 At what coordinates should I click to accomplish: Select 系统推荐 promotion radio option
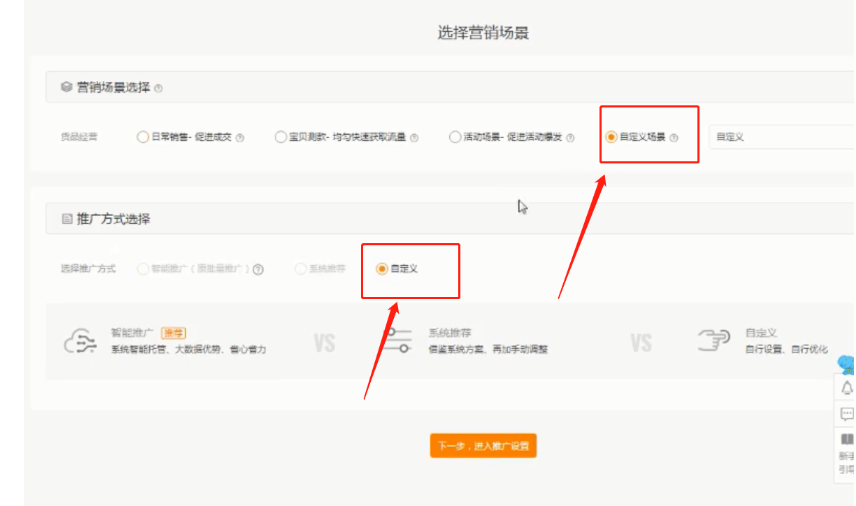point(300,269)
